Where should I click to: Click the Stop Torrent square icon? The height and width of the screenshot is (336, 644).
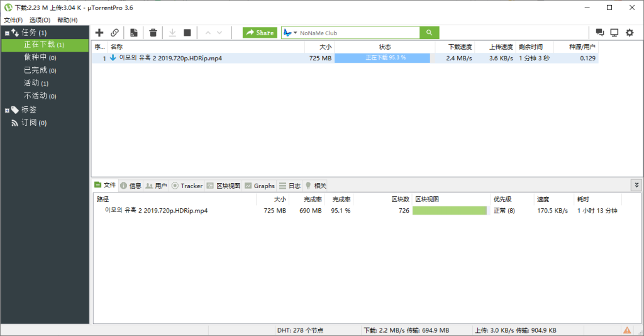(187, 33)
